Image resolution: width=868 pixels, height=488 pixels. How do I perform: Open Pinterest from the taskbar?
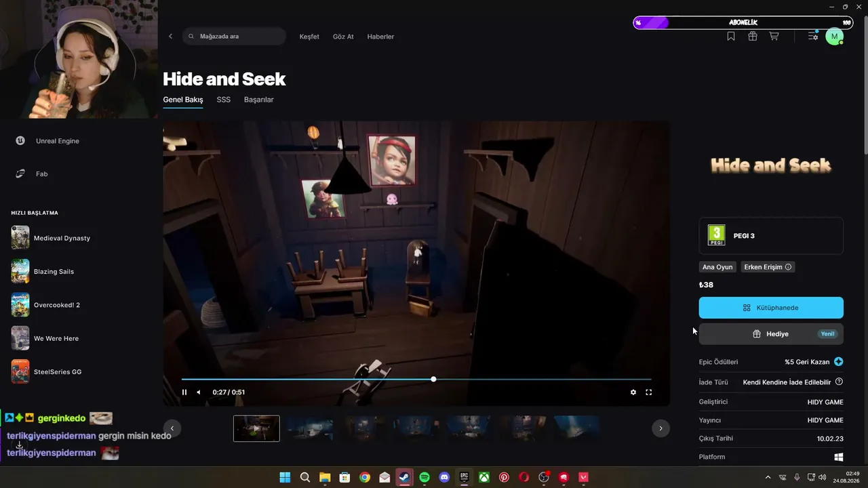coord(504,477)
